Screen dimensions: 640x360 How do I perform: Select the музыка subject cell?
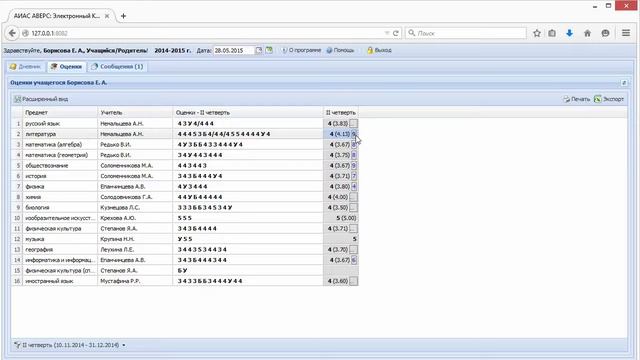click(60, 239)
